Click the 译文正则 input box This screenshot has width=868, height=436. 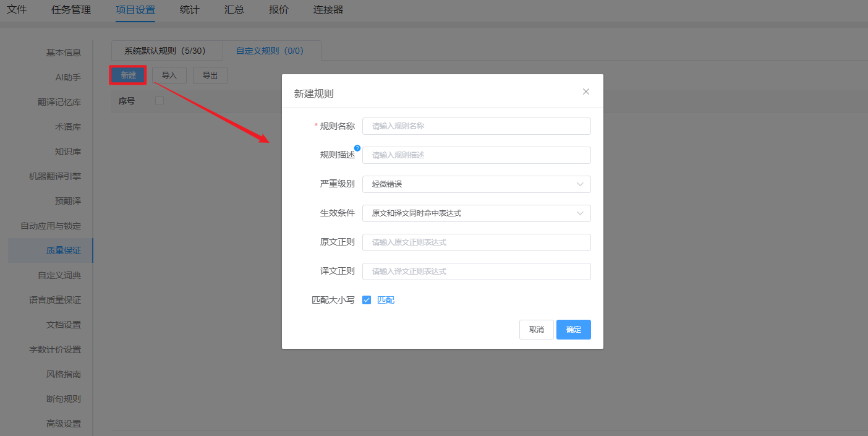point(476,271)
